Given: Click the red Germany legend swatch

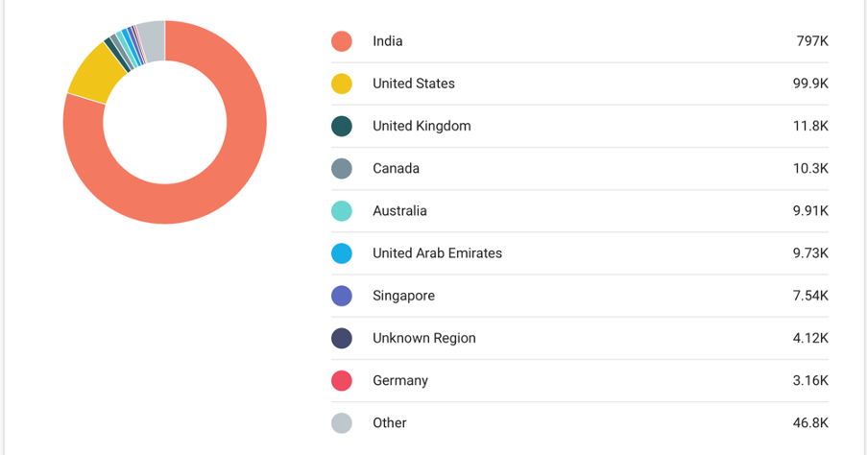Looking at the screenshot, I should [x=342, y=381].
